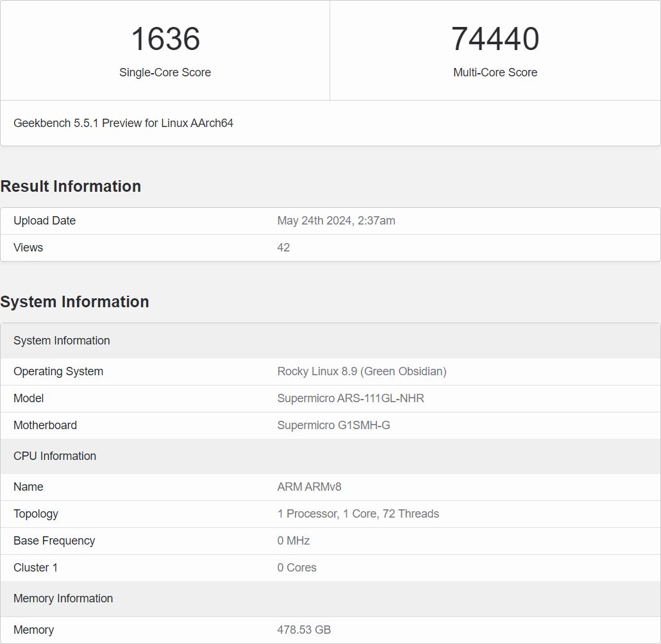
Task: Click the Result Information heading
Action: coord(71,186)
